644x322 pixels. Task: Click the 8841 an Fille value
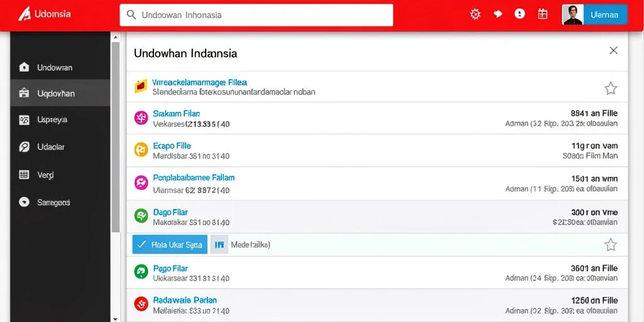pos(594,113)
